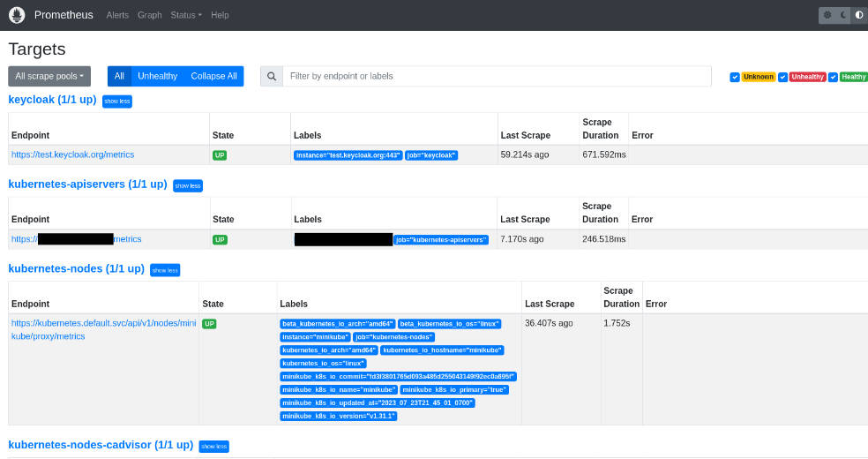868x459 pixels.
Task: Click the Targets page heading
Action: [37, 49]
